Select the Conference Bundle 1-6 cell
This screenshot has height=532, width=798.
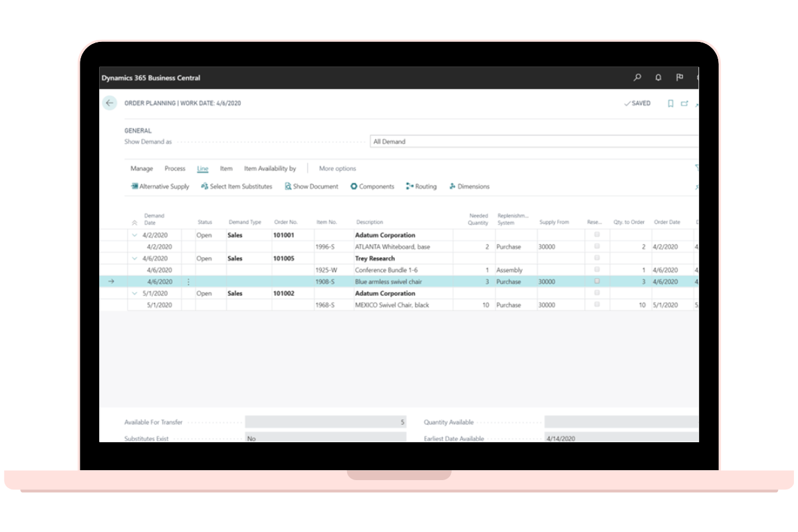(404, 270)
